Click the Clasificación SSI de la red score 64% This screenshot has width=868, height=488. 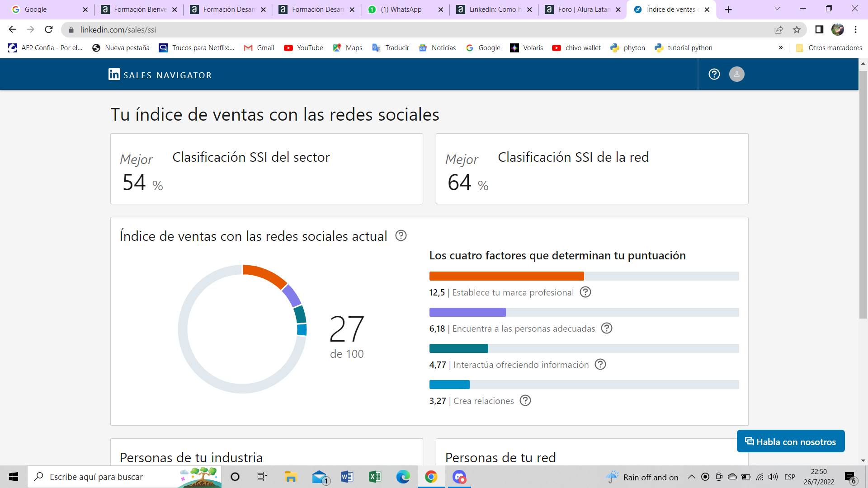pos(466,183)
